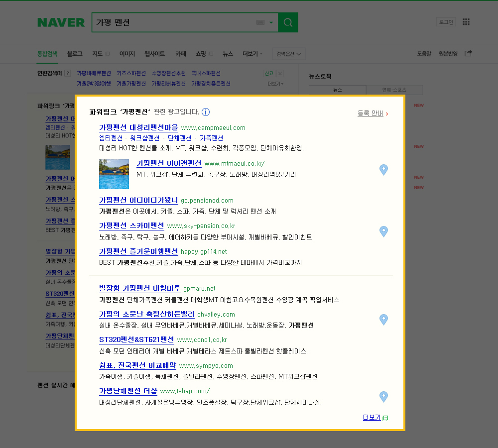Click map pin for 스카이펜션
This screenshot has height=448, width=498.
pos(383,231)
